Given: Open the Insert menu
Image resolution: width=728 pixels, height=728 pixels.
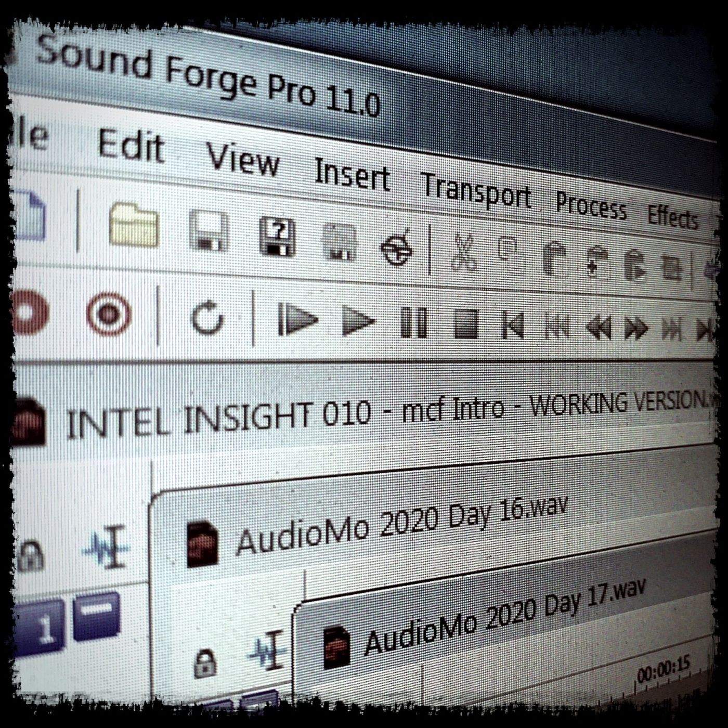Looking at the screenshot, I should [x=352, y=174].
